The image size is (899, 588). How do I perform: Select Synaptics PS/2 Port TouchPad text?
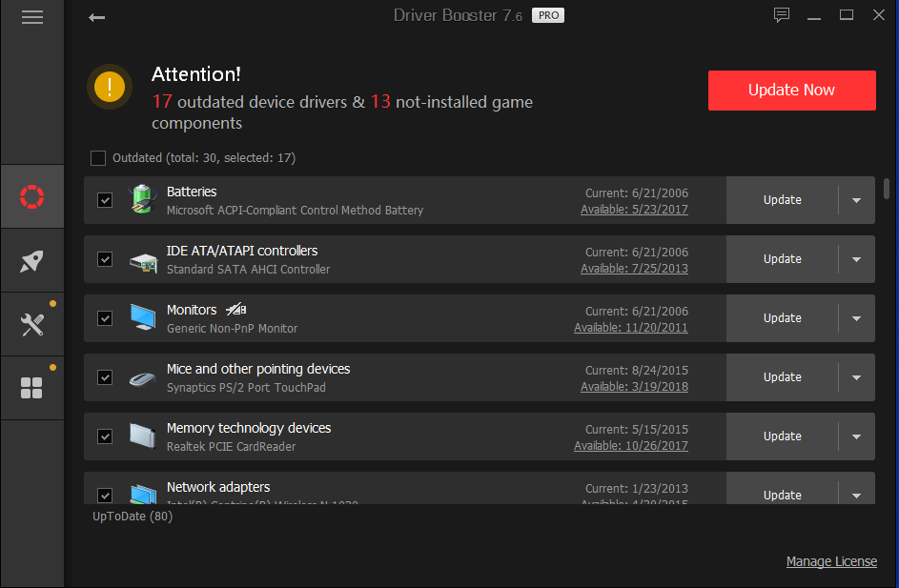(246, 388)
